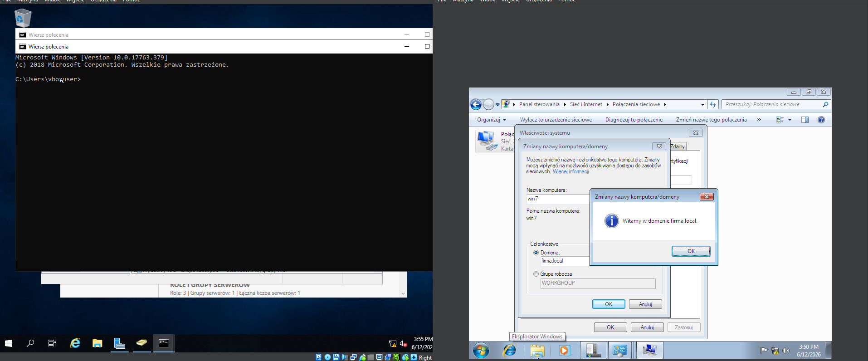
Task: Expand the Połączenia sieciowe breadcrumb arrow
Action: point(665,105)
